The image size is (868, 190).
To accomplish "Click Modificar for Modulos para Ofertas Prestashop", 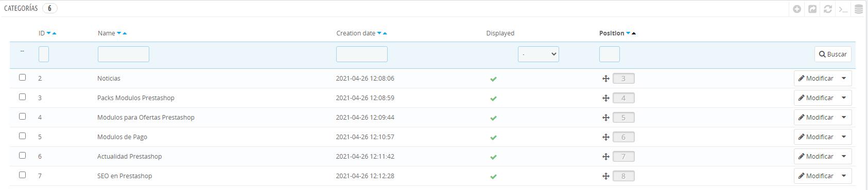I will coord(816,118).
